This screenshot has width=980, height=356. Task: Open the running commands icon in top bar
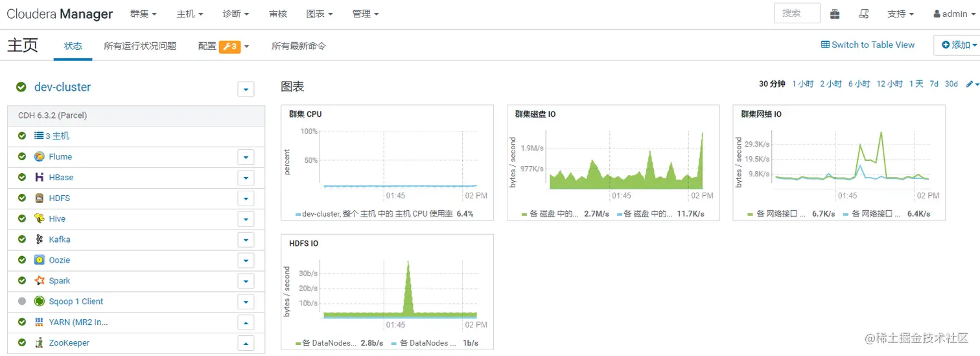863,14
